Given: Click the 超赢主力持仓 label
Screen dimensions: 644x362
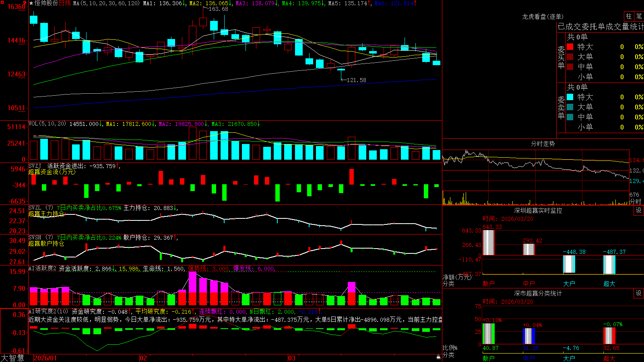Looking at the screenshot, I should click(x=46, y=214).
